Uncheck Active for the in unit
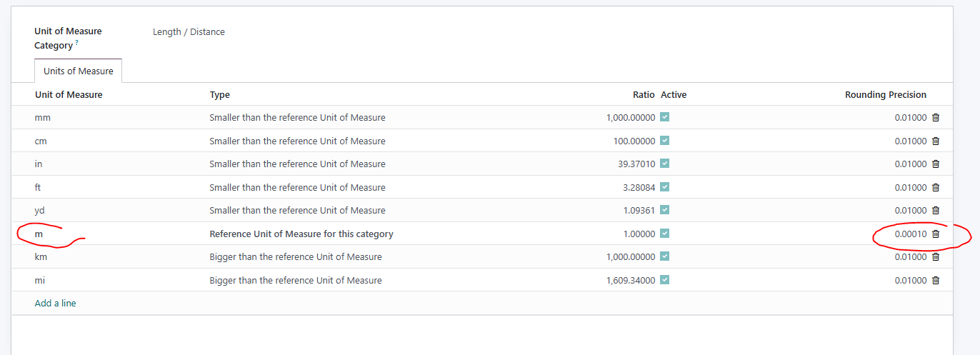Viewport: 980px width, 355px height. pyautogui.click(x=665, y=164)
